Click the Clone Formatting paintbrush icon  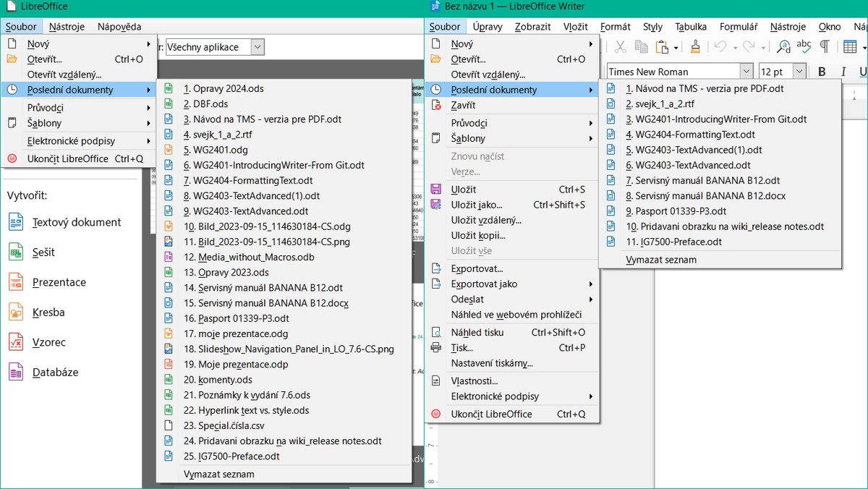pyautogui.click(x=695, y=47)
